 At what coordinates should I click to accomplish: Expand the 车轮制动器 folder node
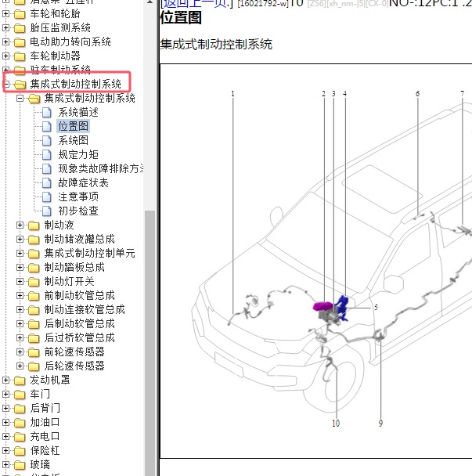[x=5, y=56]
